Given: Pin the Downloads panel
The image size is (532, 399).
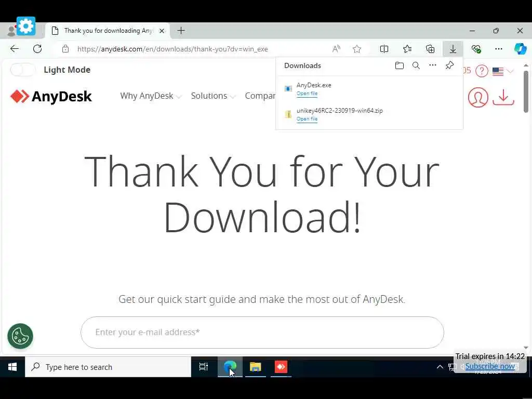Looking at the screenshot, I should point(449,65).
